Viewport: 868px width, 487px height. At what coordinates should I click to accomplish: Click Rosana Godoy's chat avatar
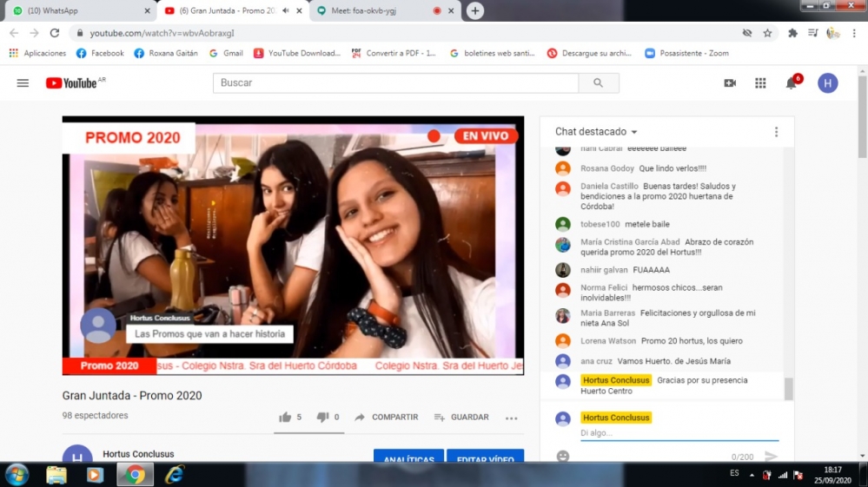563,168
